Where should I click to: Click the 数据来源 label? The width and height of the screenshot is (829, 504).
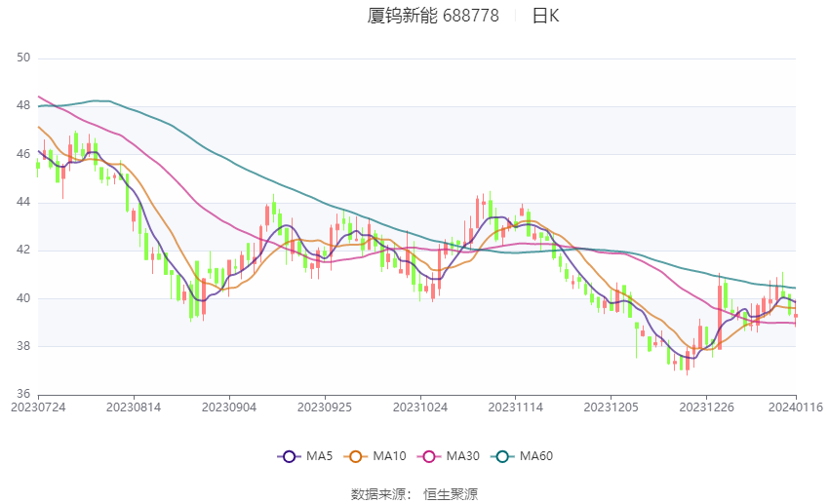coord(378,494)
